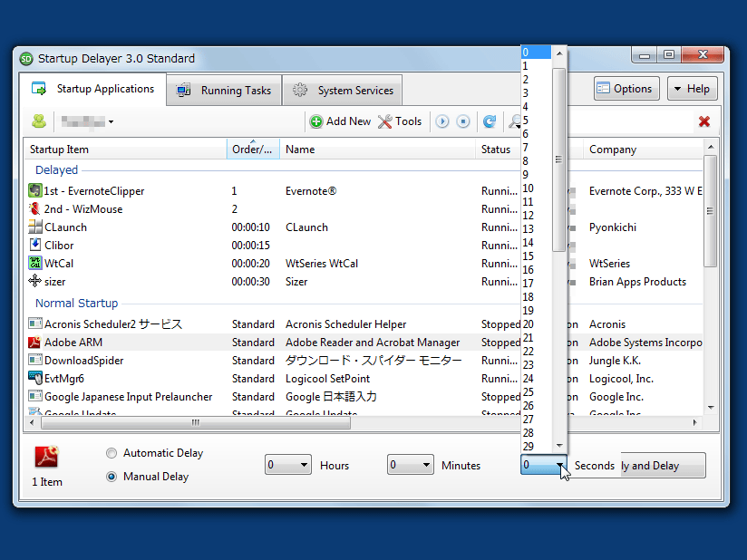Click horizontal scrollbar left arrow
The height and width of the screenshot is (560, 747).
[32, 422]
